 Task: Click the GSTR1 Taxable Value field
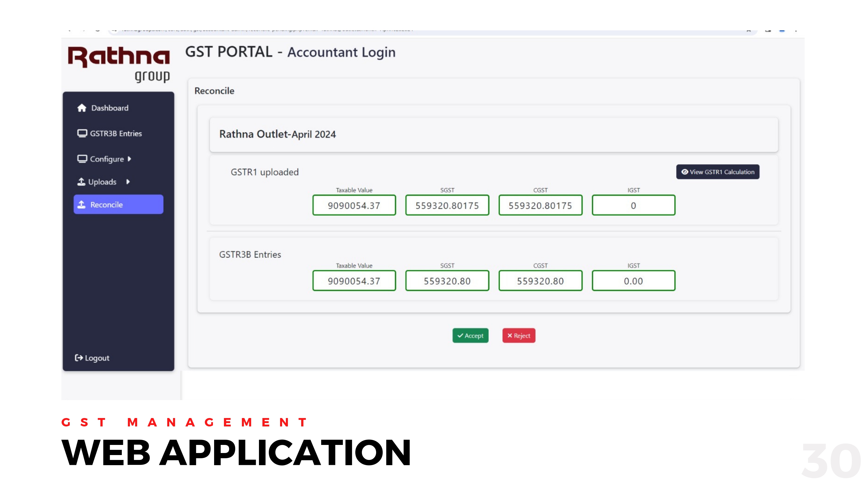tap(354, 205)
